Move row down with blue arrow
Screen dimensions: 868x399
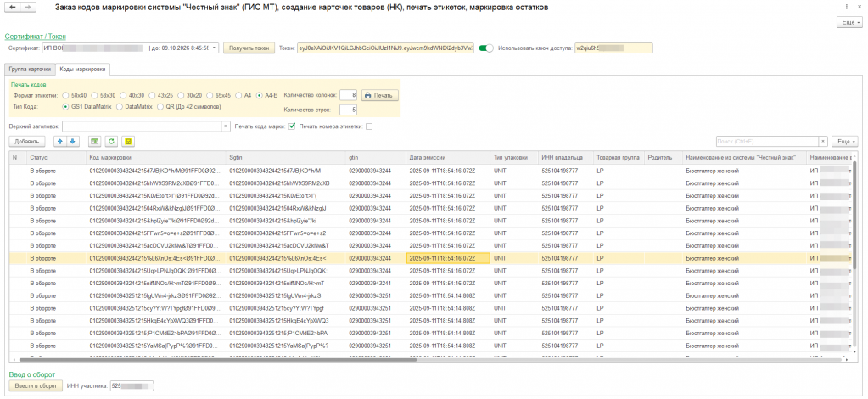pos(72,141)
